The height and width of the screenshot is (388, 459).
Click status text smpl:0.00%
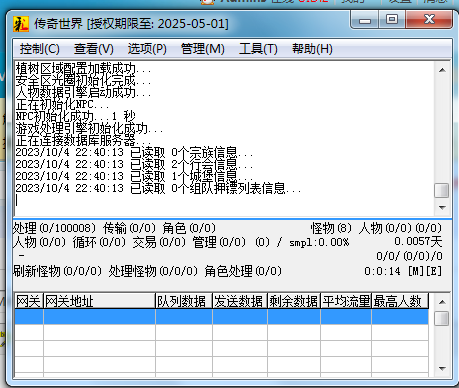(319, 243)
